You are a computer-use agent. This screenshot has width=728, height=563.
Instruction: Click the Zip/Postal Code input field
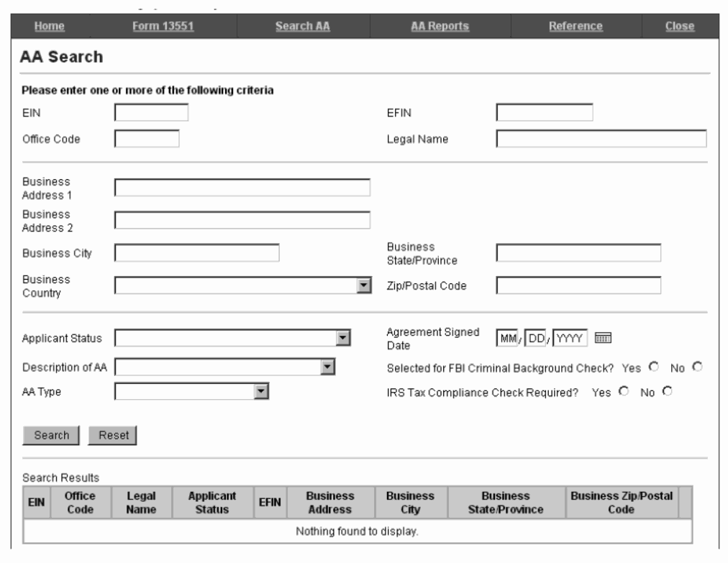[x=578, y=286]
